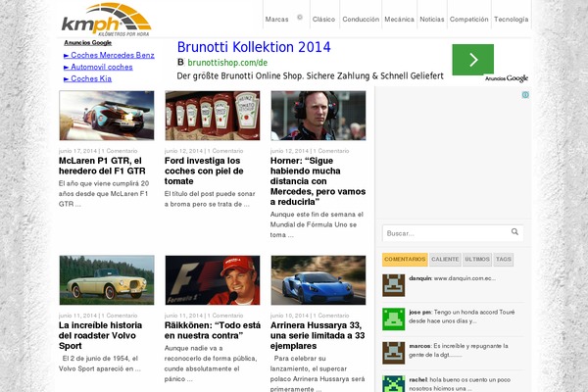Open the Heinz ketchup bottles thumbnail
The height and width of the screenshot is (392, 588).
point(213,116)
